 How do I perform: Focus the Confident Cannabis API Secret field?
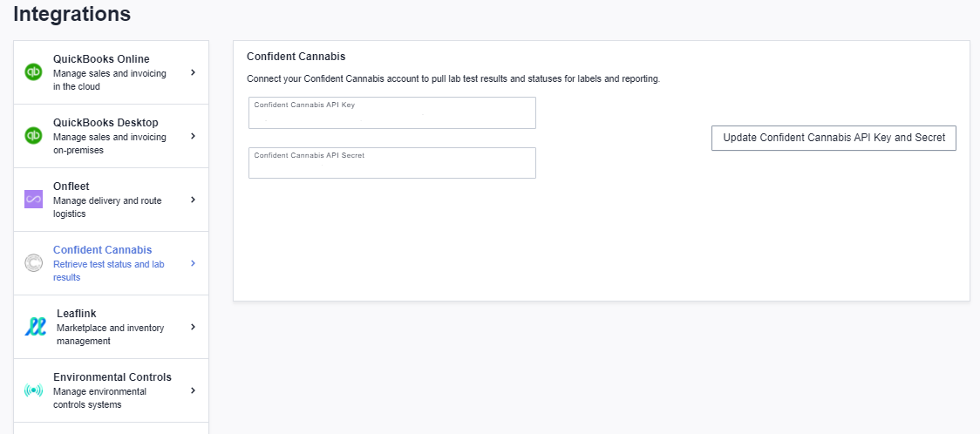point(391,163)
